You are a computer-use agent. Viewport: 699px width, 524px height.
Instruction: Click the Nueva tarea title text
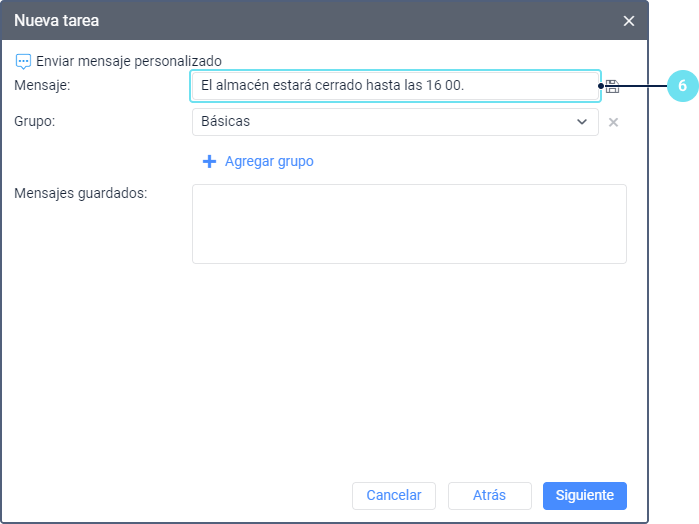click(x=56, y=21)
